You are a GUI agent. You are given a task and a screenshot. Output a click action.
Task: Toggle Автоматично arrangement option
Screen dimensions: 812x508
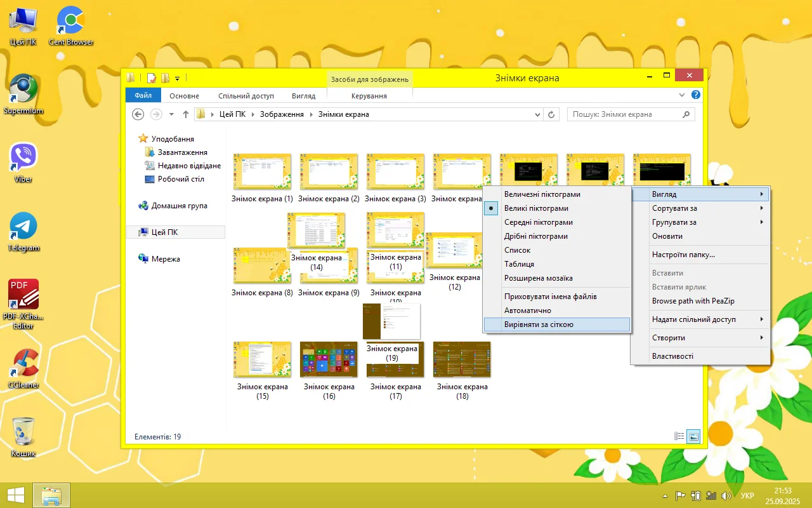coord(527,311)
